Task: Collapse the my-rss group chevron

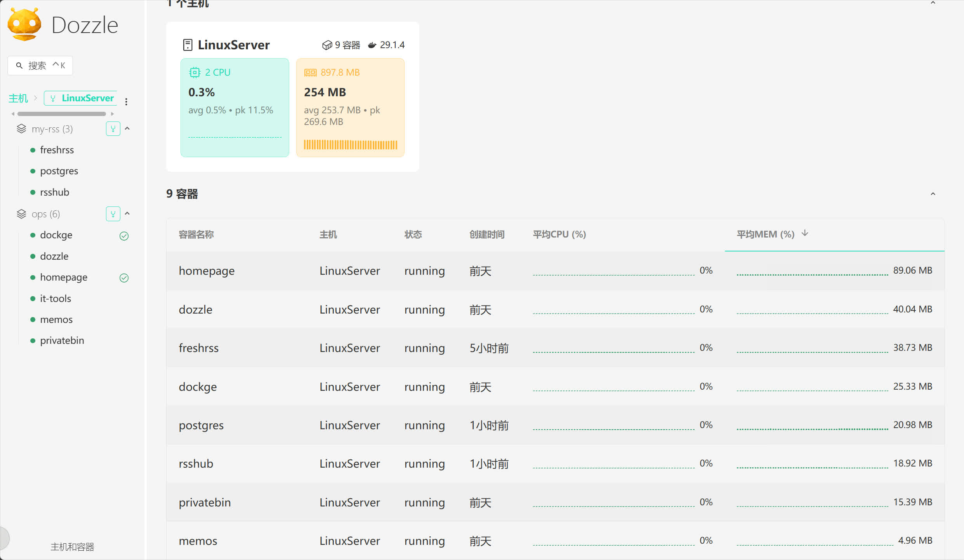Action: (x=127, y=128)
